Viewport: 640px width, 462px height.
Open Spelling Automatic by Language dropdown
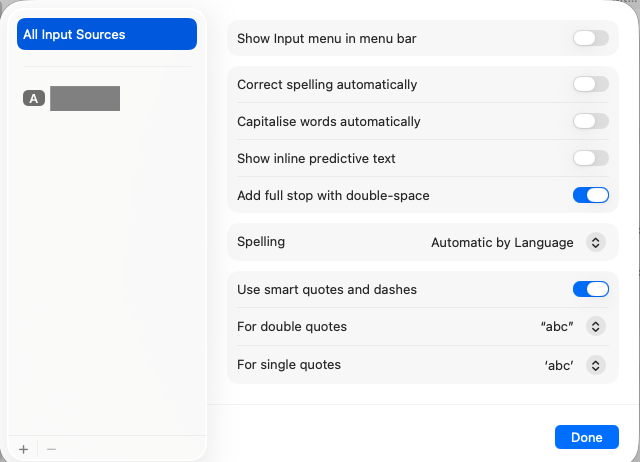coord(517,242)
